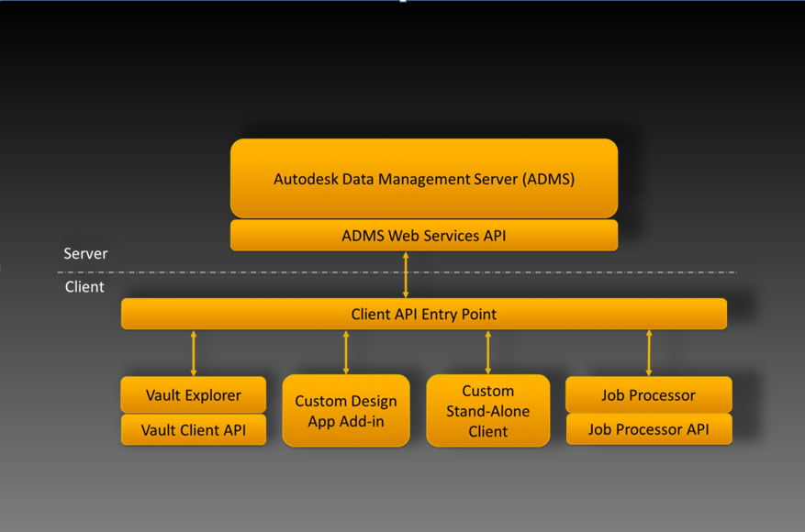The image size is (805, 532).
Task: Click the word Add-in in the design app box
Action: tap(362, 421)
